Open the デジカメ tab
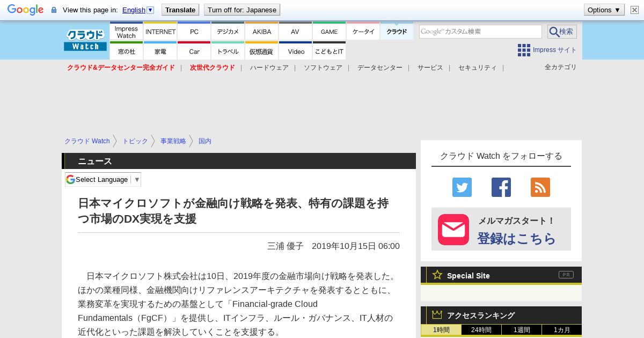 click(228, 32)
